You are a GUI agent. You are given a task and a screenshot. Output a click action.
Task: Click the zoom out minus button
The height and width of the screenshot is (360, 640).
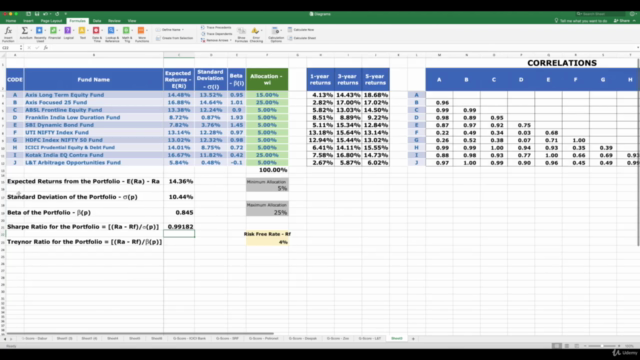pos(585,346)
